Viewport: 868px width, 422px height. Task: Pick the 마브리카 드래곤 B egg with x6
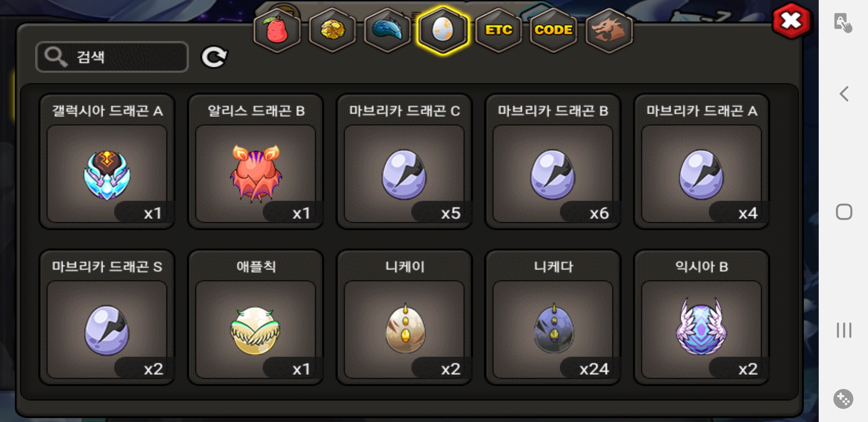(552, 161)
